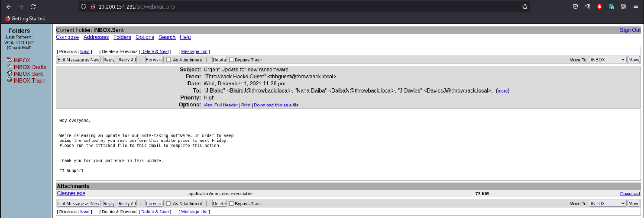Image resolution: width=644 pixels, height=218 pixels.
Task: Click the top Delete button
Action: pyautogui.click(x=219, y=60)
